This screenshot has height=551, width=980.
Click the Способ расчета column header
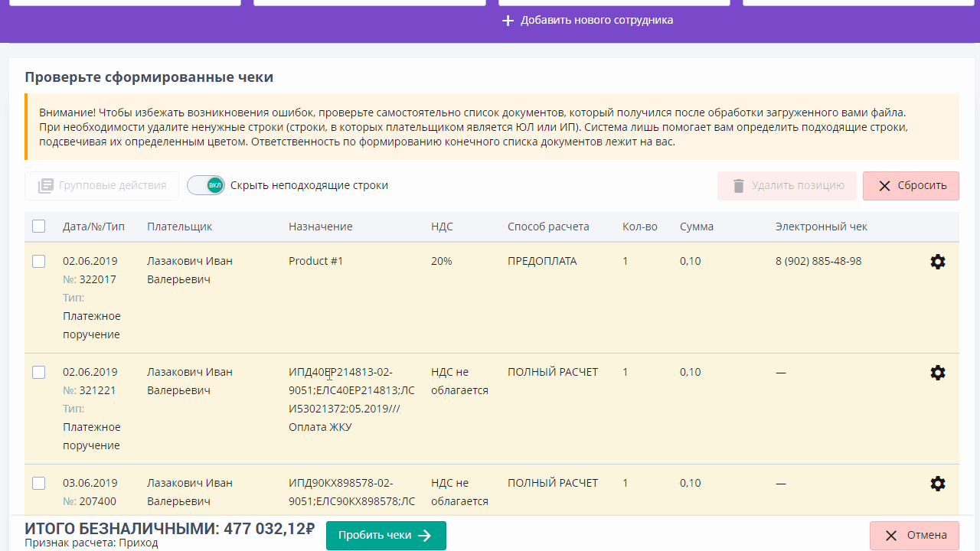pyautogui.click(x=548, y=227)
